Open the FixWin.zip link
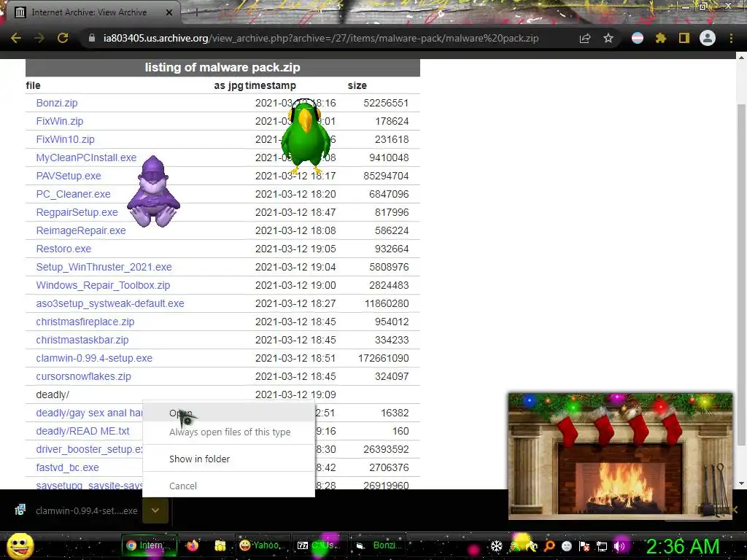The image size is (747, 560). [60, 121]
